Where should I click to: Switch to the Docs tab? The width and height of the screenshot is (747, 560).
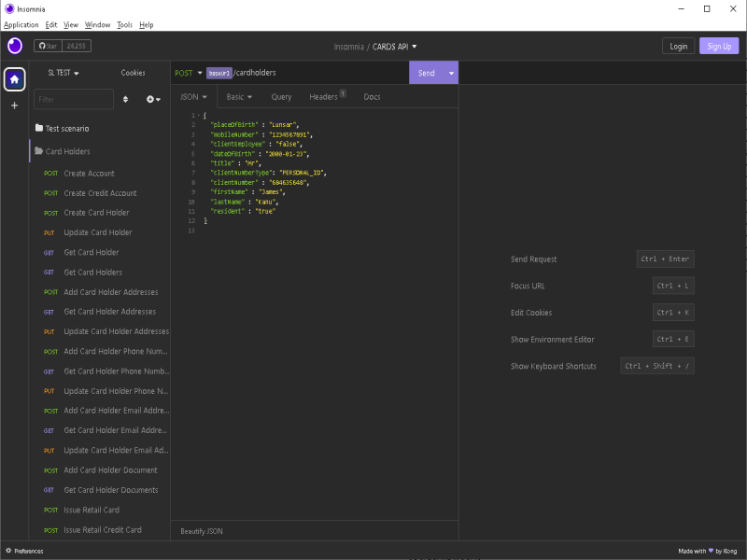click(372, 97)
